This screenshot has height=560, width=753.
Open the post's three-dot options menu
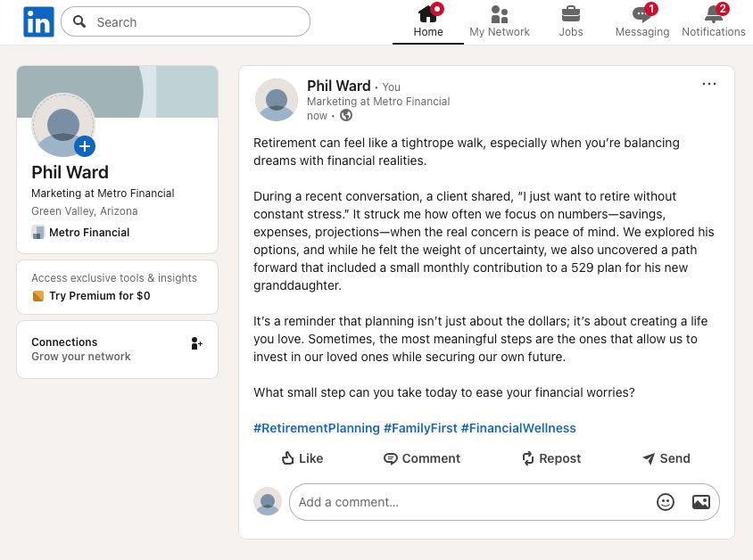point(709,84)
